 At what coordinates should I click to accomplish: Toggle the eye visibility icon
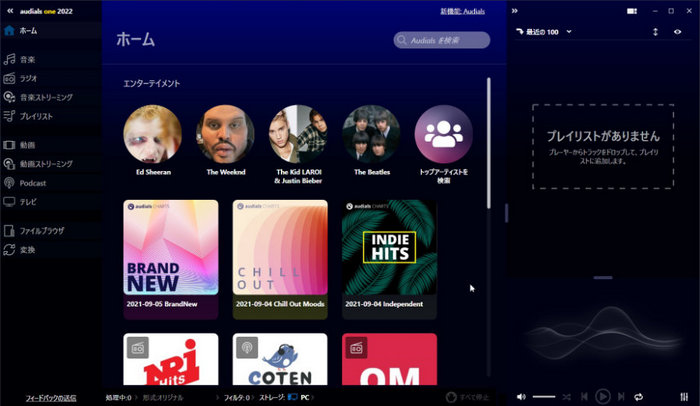(x=677, y=32)
